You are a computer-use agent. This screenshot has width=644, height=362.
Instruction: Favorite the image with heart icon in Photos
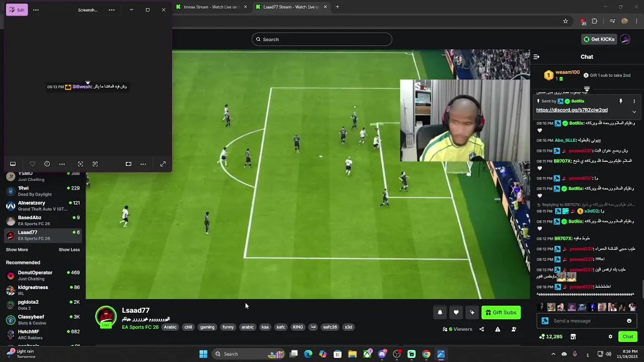(x=32, y=164)
